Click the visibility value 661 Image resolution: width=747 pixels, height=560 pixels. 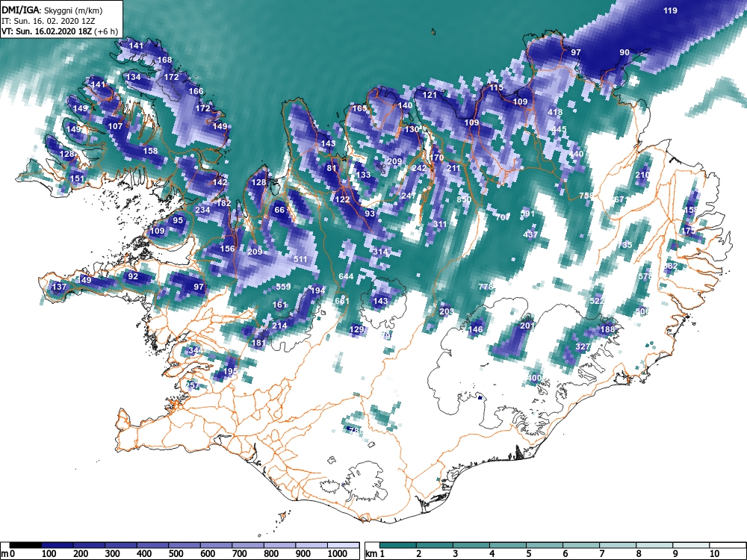[342, 300]
